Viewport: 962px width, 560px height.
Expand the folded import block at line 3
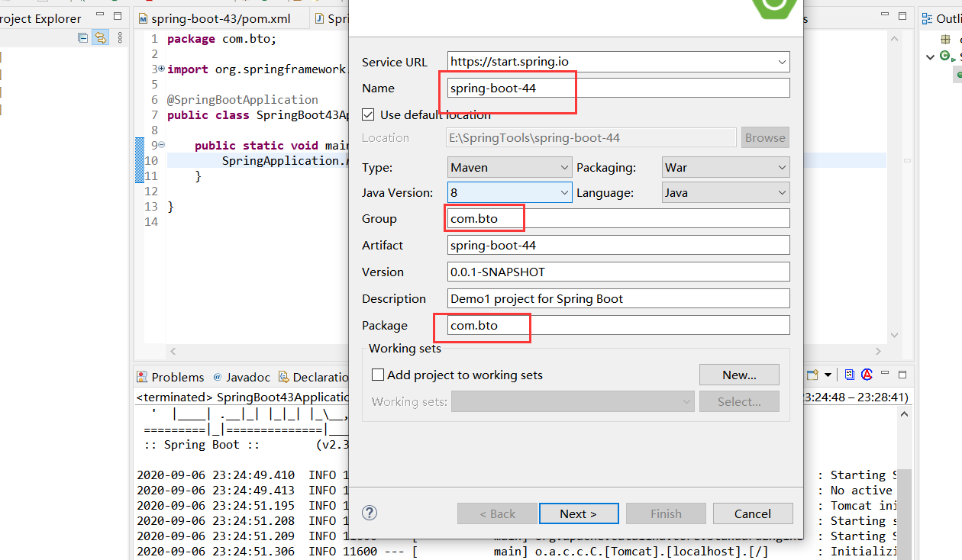tap(161, 69)
